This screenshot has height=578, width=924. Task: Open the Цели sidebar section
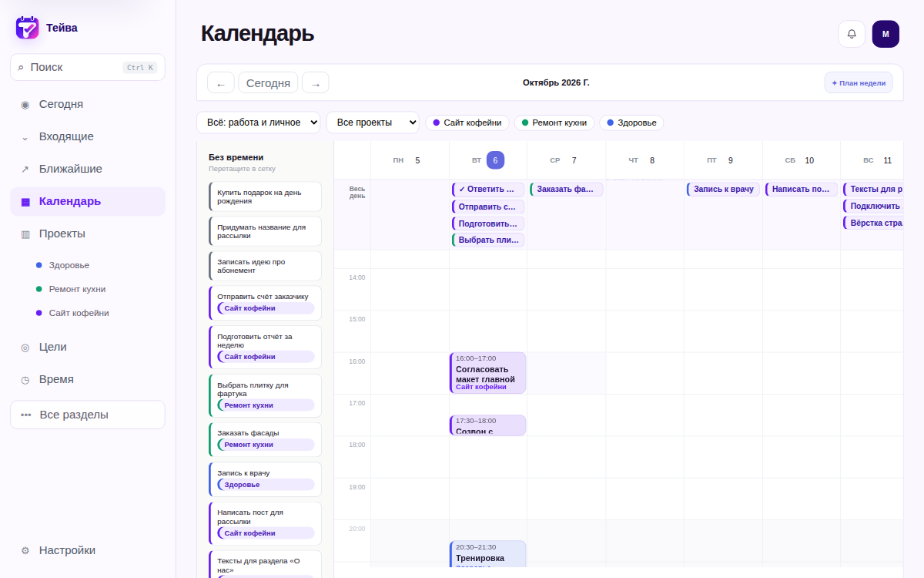coord(88,348)
